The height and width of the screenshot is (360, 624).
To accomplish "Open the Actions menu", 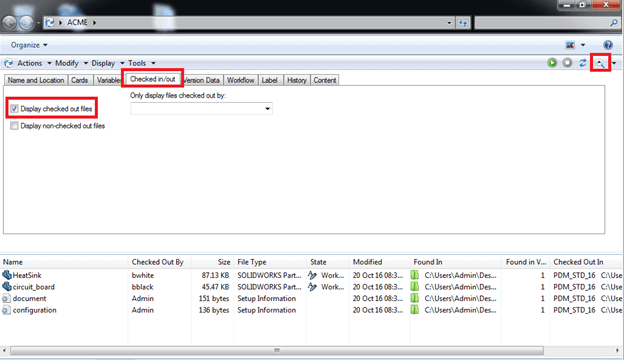I will [x=34, y=63].
